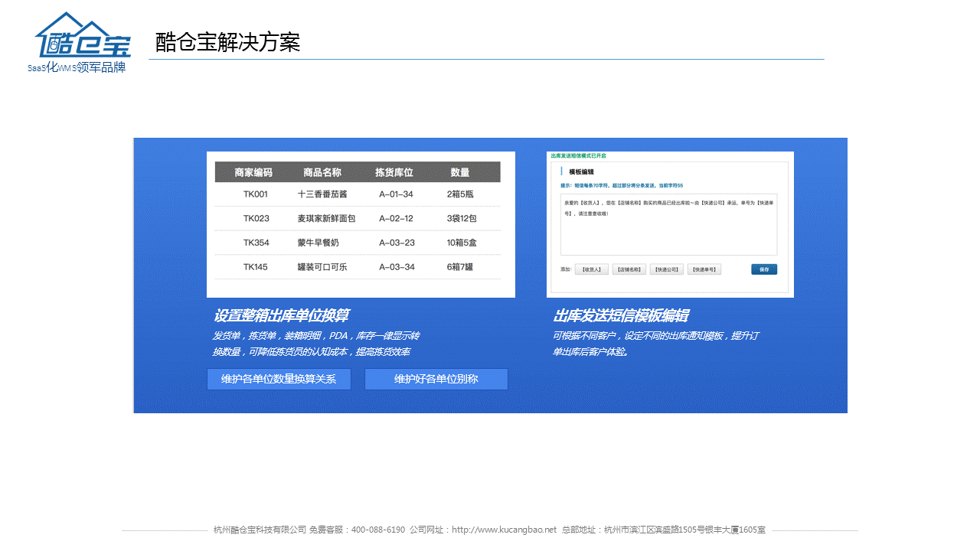Select the TK354 蒙牛早餐奶 row

point(358,243)
